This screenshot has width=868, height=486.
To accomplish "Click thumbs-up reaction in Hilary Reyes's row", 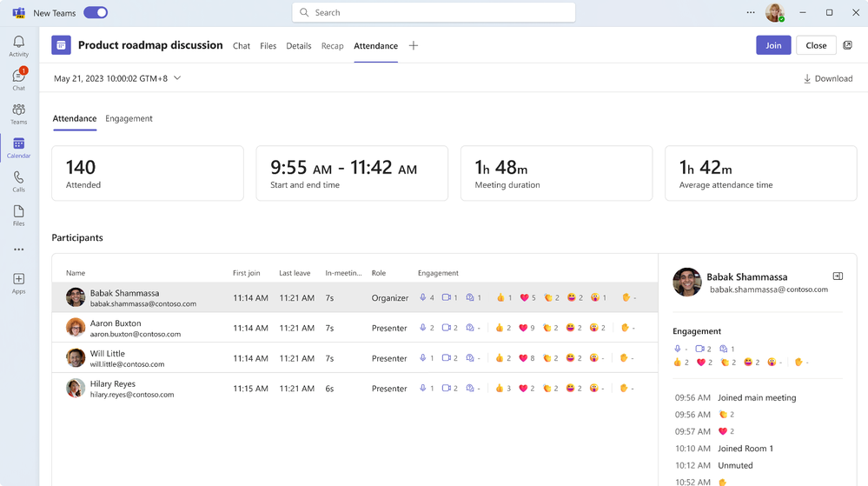I will 500,389.
